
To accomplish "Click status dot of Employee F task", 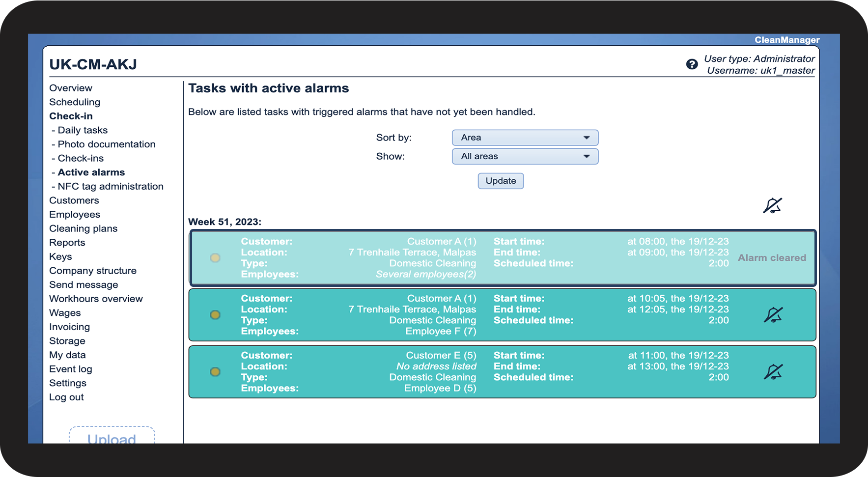I will click(x=215, y=315).
